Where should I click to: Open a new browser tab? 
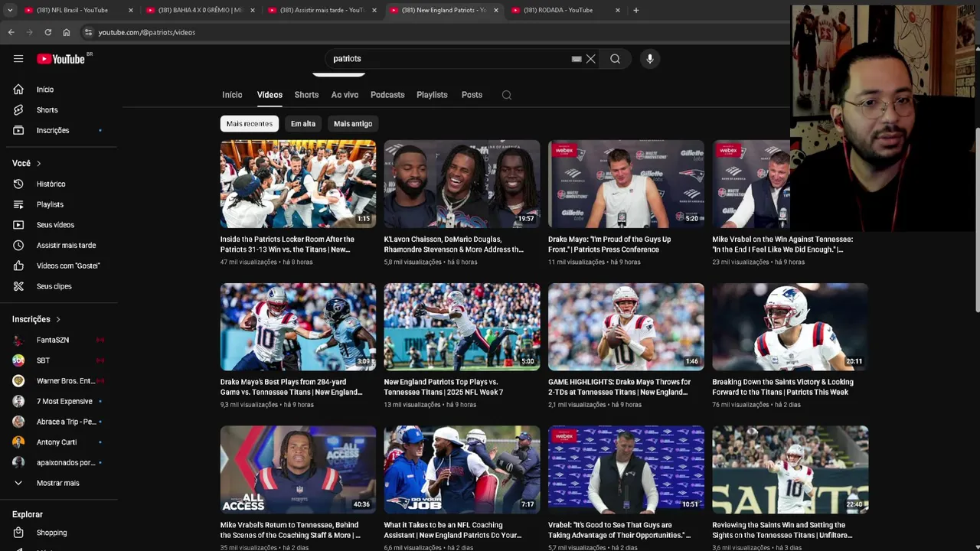coord(635,10)
